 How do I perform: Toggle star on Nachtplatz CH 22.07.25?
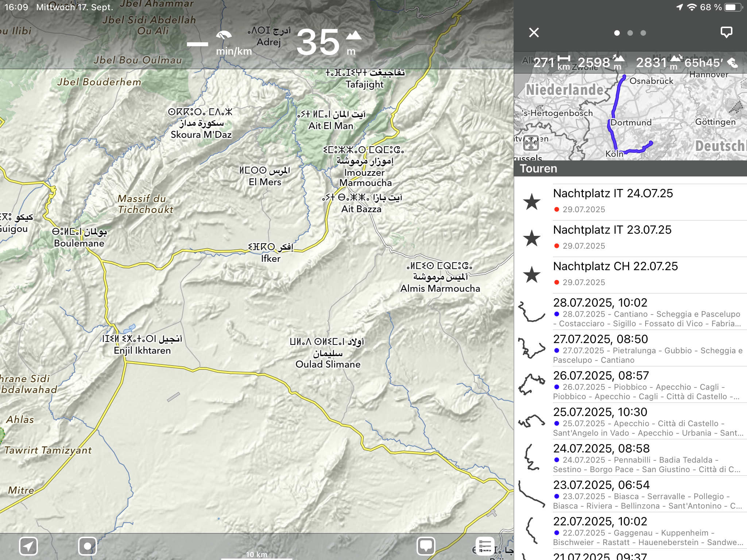pos(532,275)
